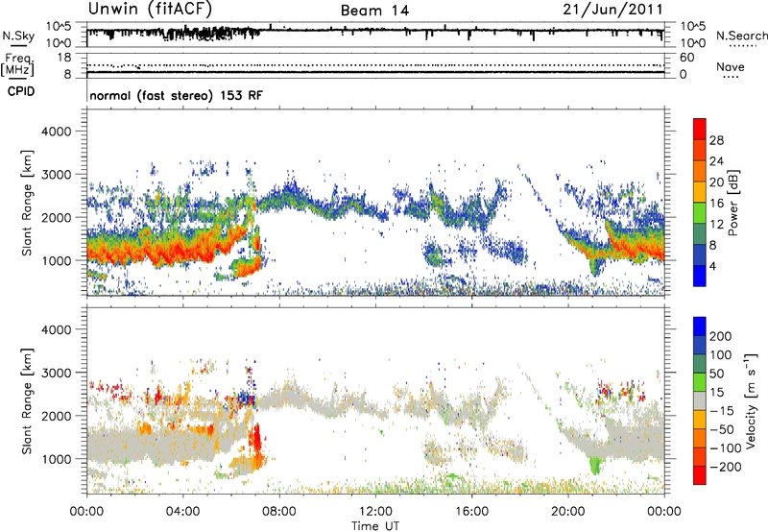Screen dimensions: 768x532
Task: Click the '50' label on velocity color bar
Action: pyautogui.click(x=717, y=374)
